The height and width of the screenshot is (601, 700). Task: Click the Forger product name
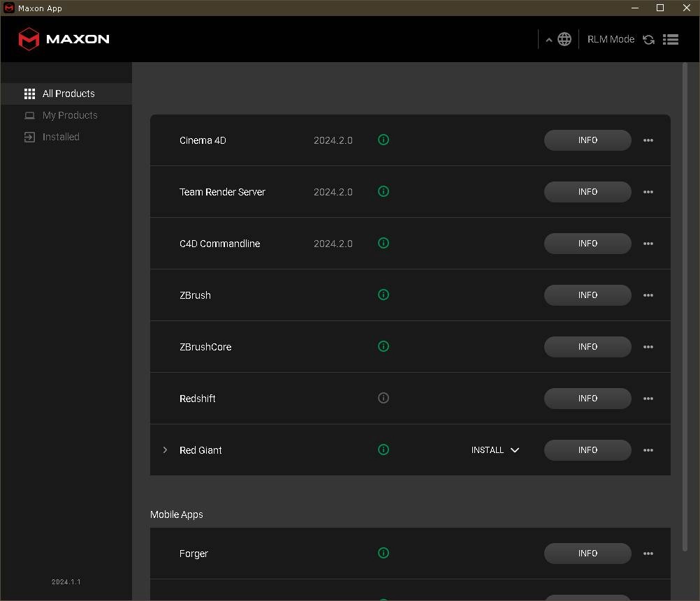click(194, 554)
